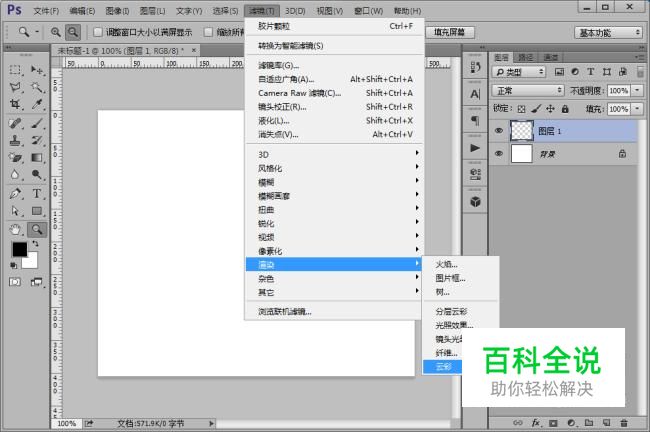Select the Eyedropper tool
The width and height of the screenshot is (650, 432).
37,104
